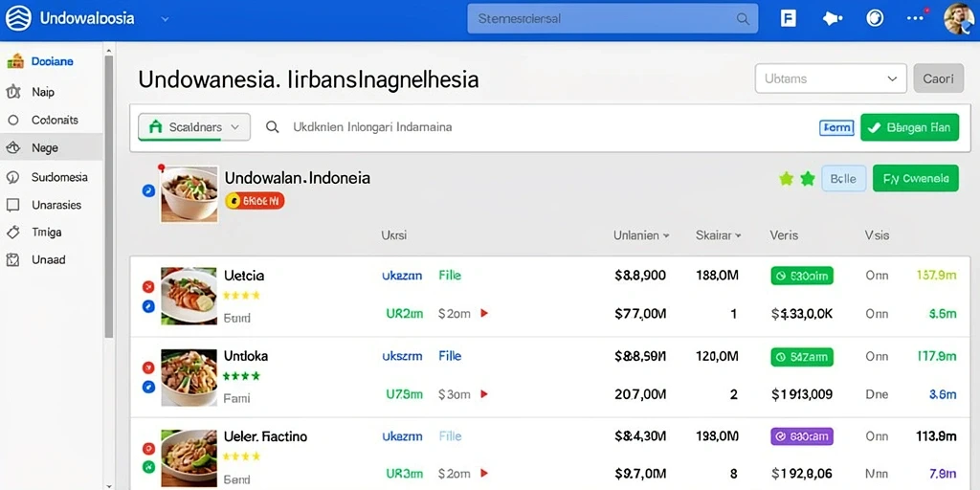Open the three-dots more menu in header
Image resolution: width=980 pixels, height=490 pixels.
pyautogui.click(x=916, y=17)
